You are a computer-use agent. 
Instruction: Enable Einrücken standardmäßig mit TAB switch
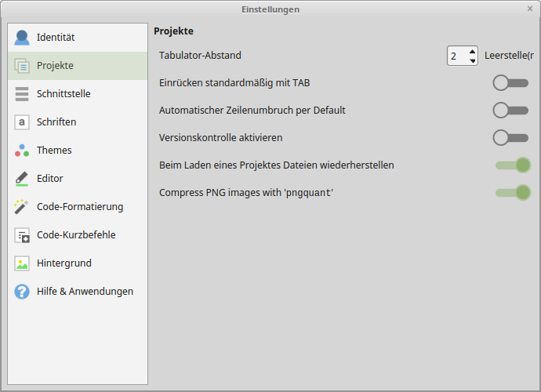click(511, 82)
